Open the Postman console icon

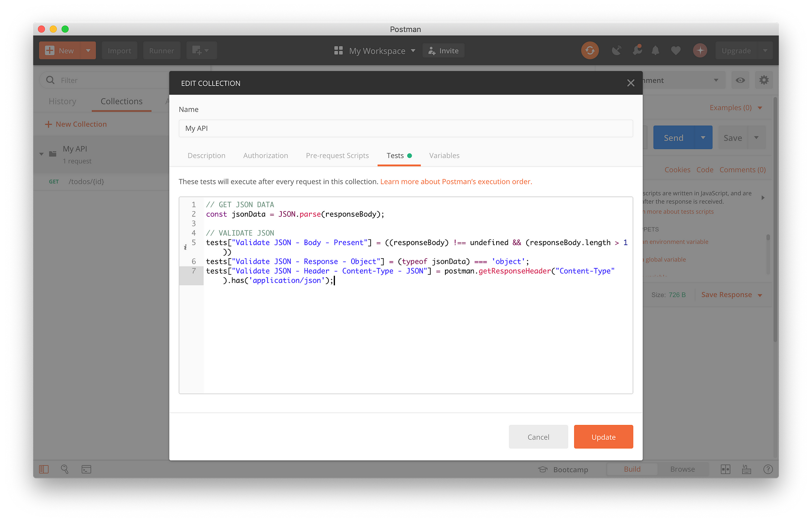86,470
